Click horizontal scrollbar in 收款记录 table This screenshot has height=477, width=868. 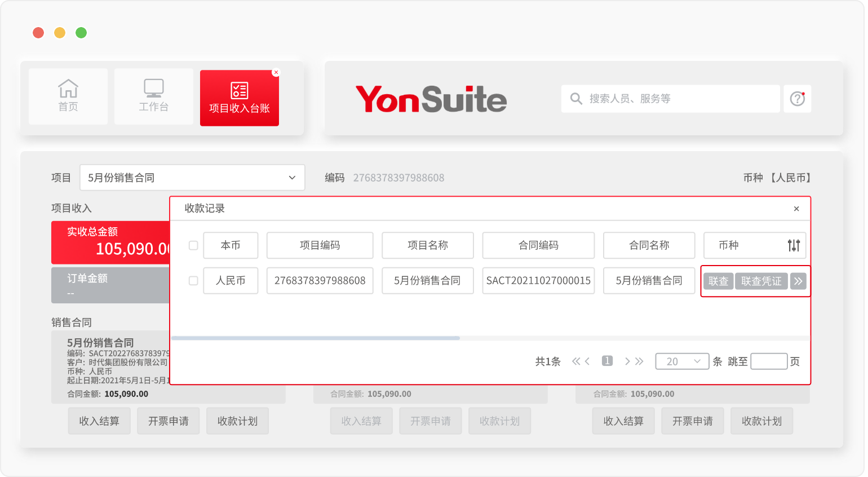coord(316,338)
